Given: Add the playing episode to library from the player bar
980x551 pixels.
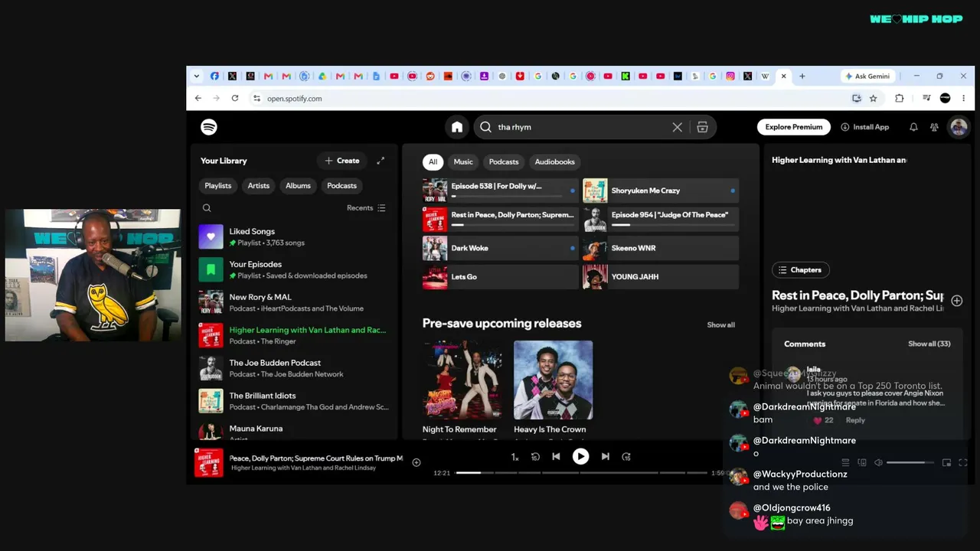Looking at the screenshot, I should pyautogui.click(x=416, y=462).
